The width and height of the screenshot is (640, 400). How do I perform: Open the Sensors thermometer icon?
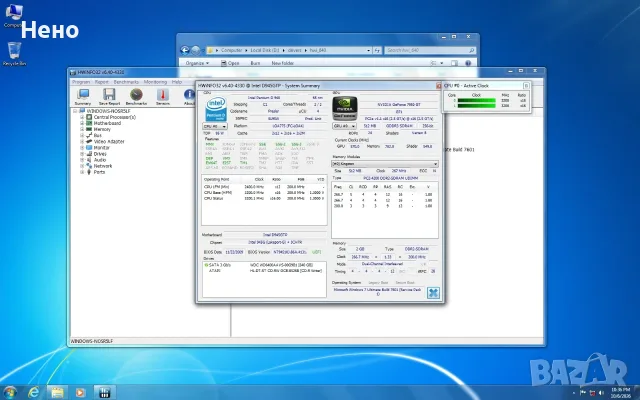[x=162, y=97]
